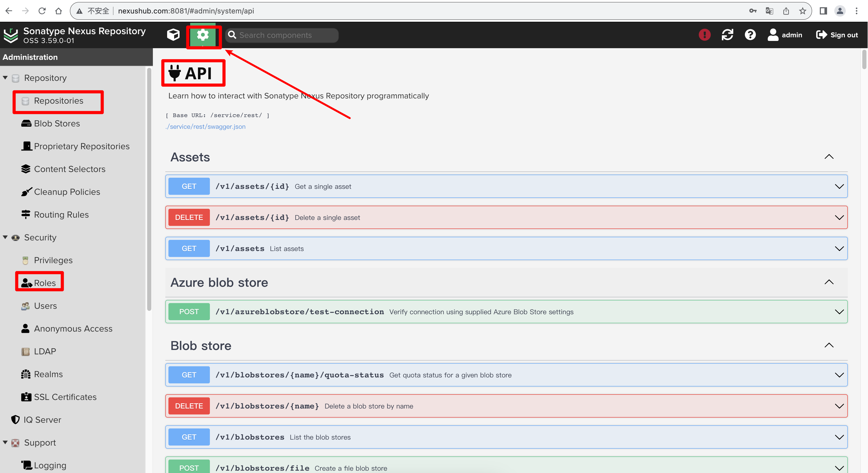Open Repositories in the sidebar
Screen dimensions: 868x473
click(x=58, y=101)
